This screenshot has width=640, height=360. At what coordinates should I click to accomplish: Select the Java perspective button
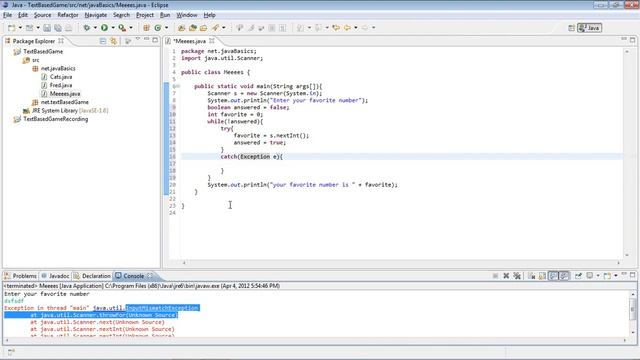pos(589,28)
